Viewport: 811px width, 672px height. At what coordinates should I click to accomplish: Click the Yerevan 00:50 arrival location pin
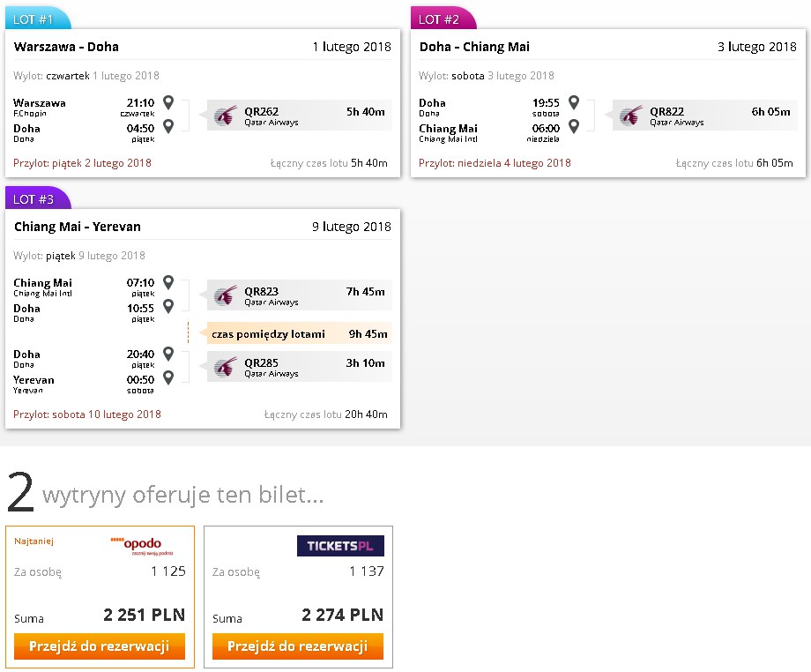coord(168,377)
